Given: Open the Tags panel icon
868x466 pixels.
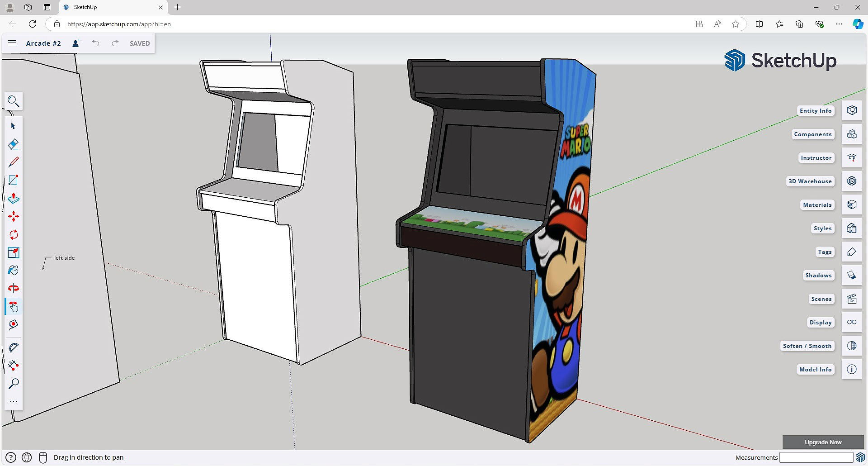Looking at the screenshot, I should pos(852,252).
